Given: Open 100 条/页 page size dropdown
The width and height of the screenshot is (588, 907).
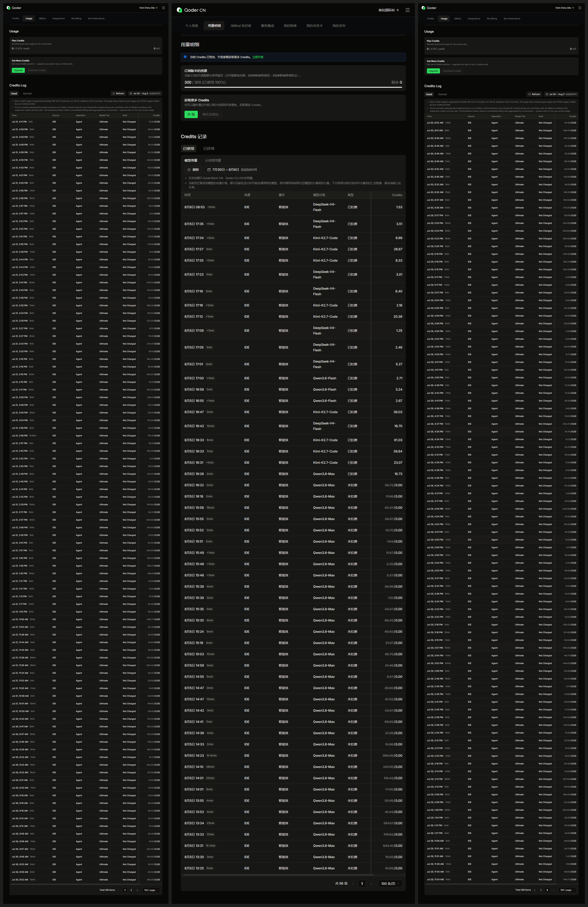Looking at the screenshot, I should click(390, 883).
